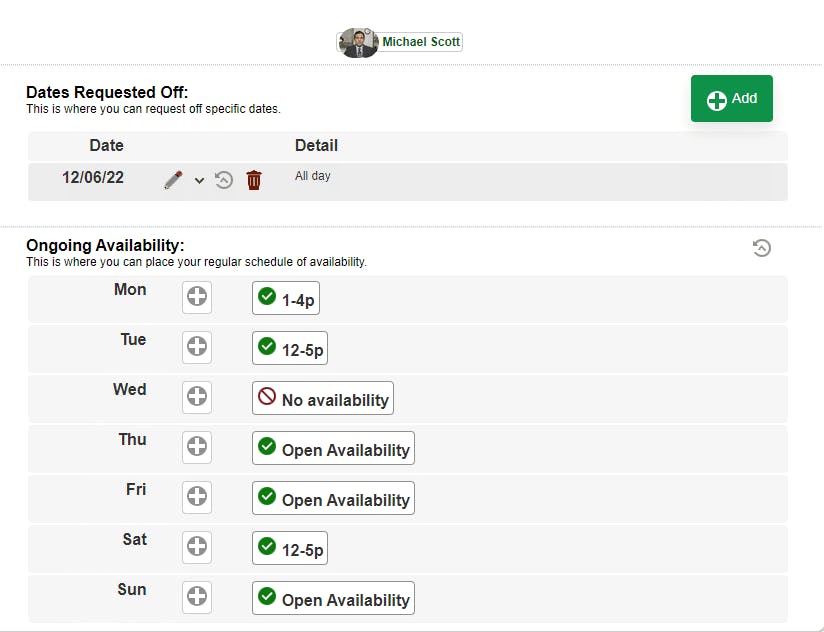Add a Thursday slot via plus icon
This screenshot has height=632, width=824.
click(x=197, y=447)
